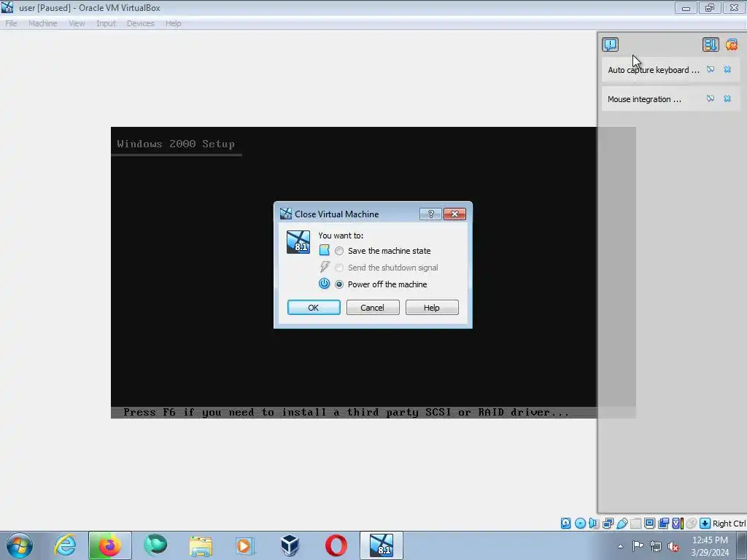Image resolution: width=747 pixels, height=560 pixels.
Task: Dismiss the Mouse integration notification
Action: click(727, 98)
